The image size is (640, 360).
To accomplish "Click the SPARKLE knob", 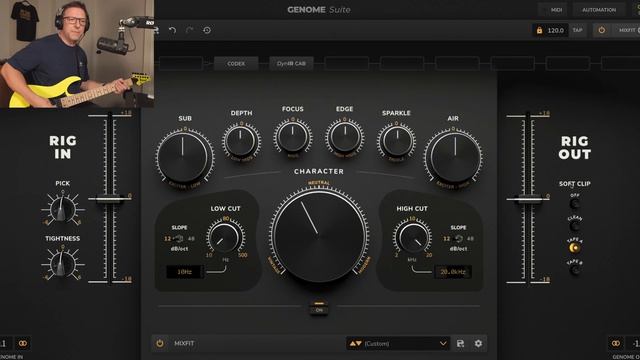I will pyautogui.click(x=396, y=141).
